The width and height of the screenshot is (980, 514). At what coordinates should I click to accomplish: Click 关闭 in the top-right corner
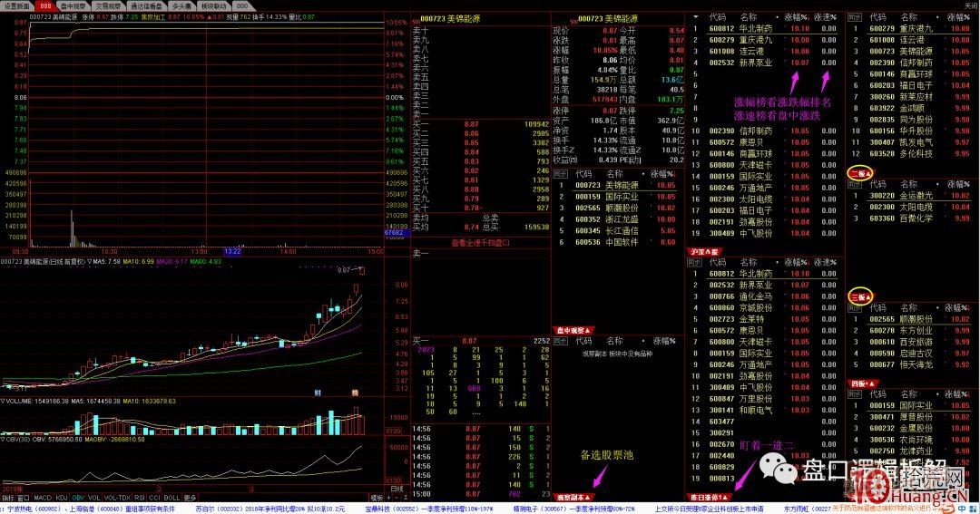[x=970, y=5]
